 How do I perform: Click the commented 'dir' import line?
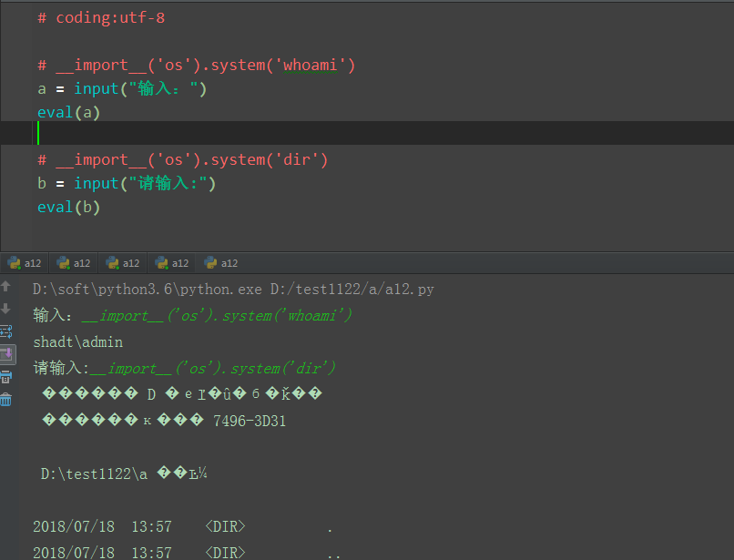pyautogui.click(x=182, y=159)
